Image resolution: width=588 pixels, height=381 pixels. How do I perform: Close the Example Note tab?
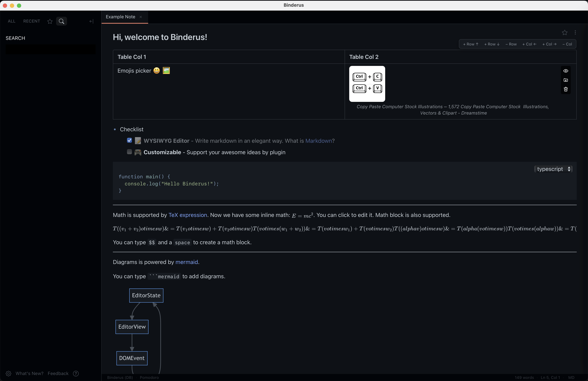click(x=141, y=17)
